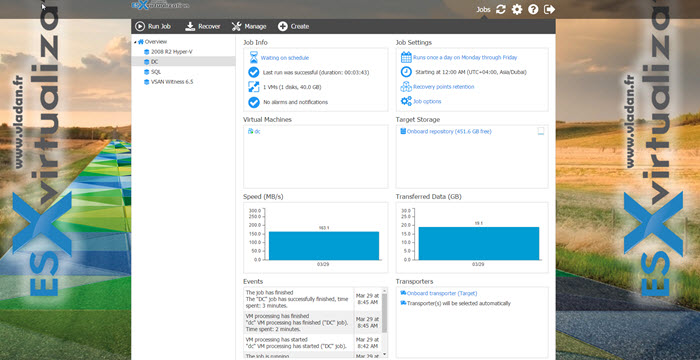Open help via the question mark icon

533,9
